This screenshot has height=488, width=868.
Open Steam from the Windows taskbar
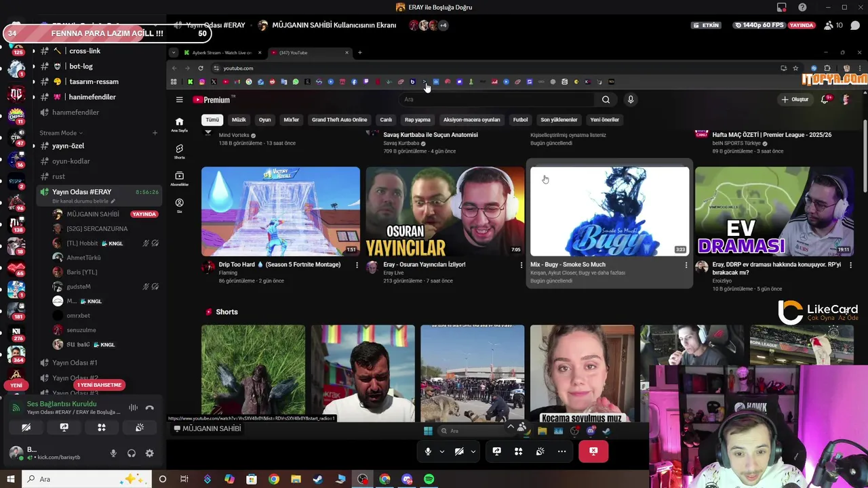point(318,479)
